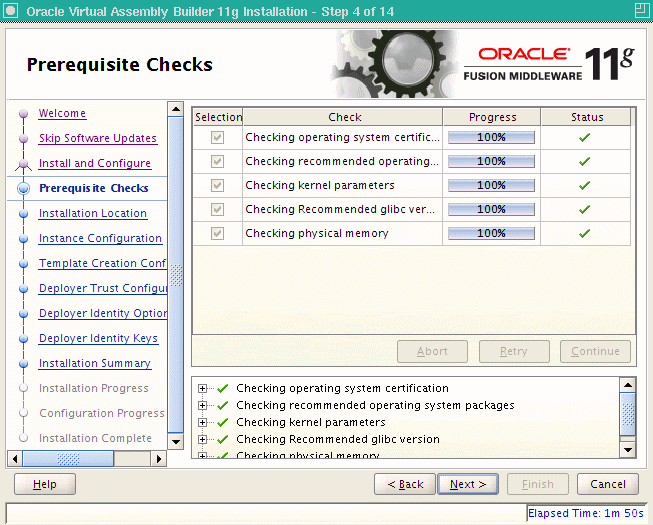Click the steps panel scroll down arrow
Image resolution: width=653 pixels, height=525 pixels.
[175, 441]
